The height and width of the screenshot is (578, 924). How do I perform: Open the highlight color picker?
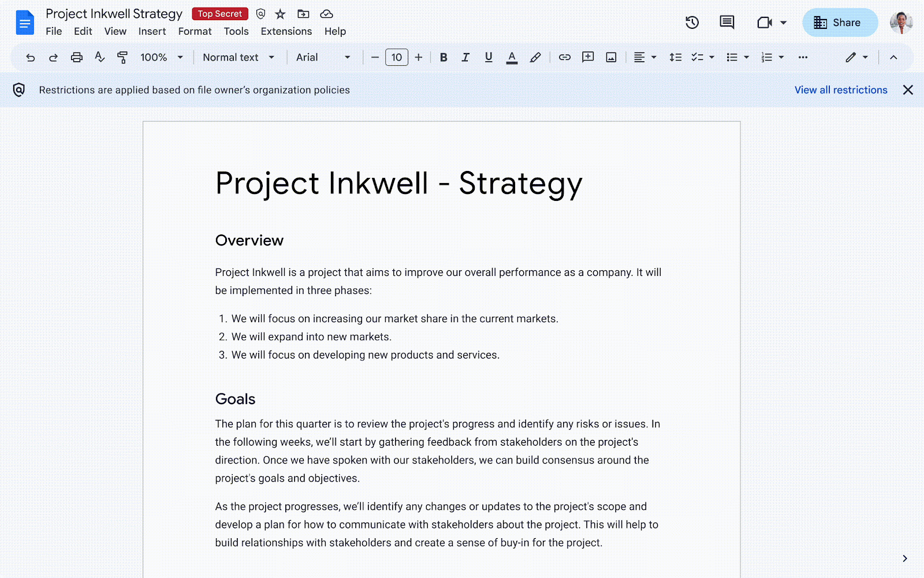point(535,57)
